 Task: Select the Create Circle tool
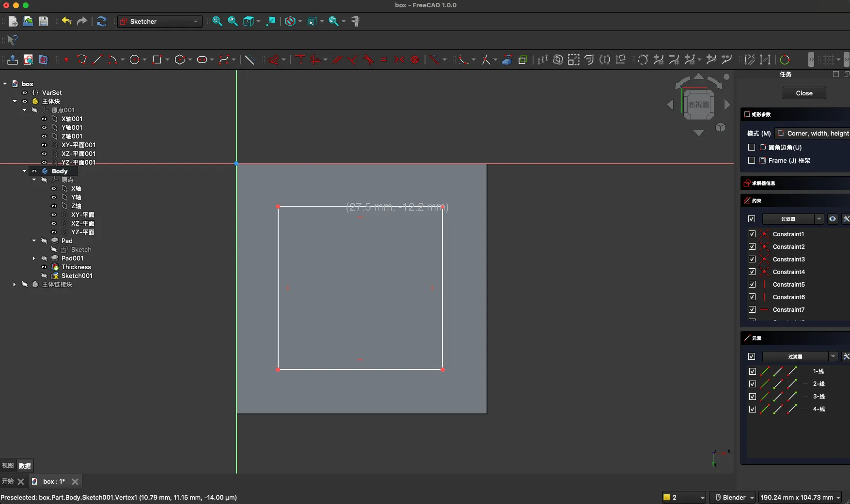tap(135, 60)
